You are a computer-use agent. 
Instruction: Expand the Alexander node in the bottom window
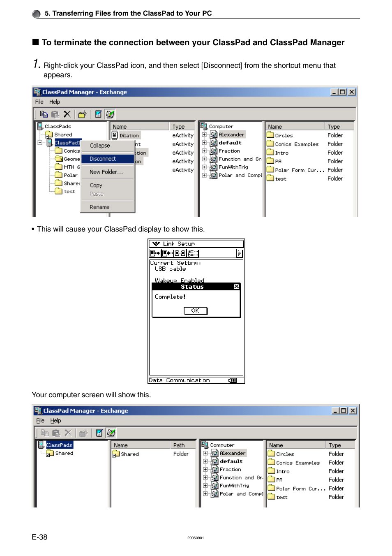pyautogui.click(x=205, y=453)
